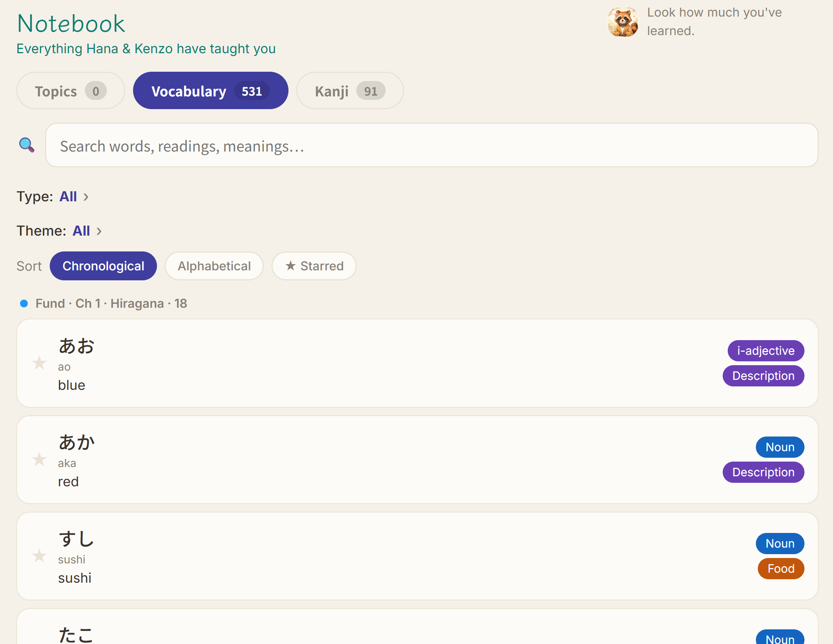Screen dimensions: 833x644
Task: Click the "Look how much you've learned" message
Action: [714, 22]
